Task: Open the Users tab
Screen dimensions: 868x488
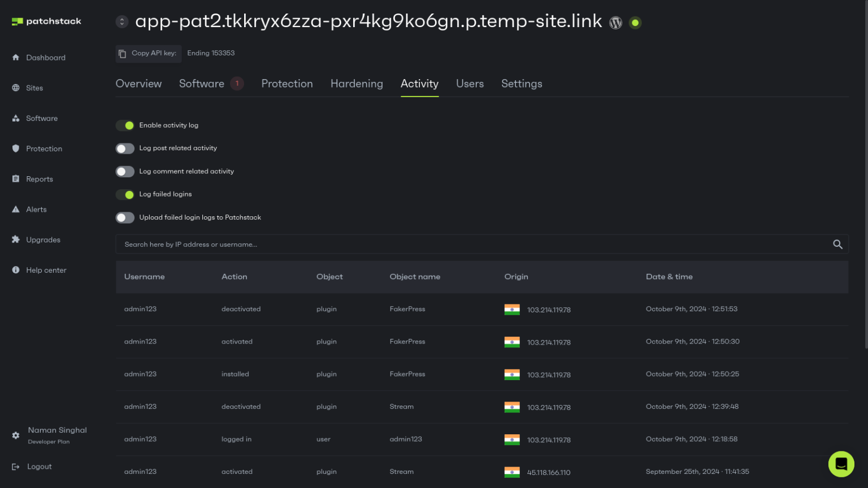Action: pos(470,84)
